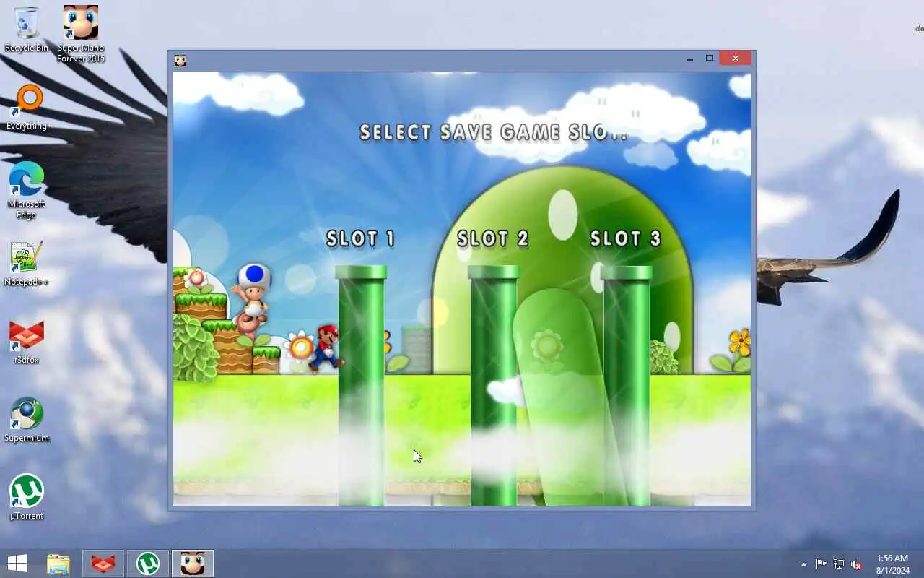Image resolution: width=924 pixels, height=578 pixels.
Task: Open the Action Center flag icon
Action: 821,564
